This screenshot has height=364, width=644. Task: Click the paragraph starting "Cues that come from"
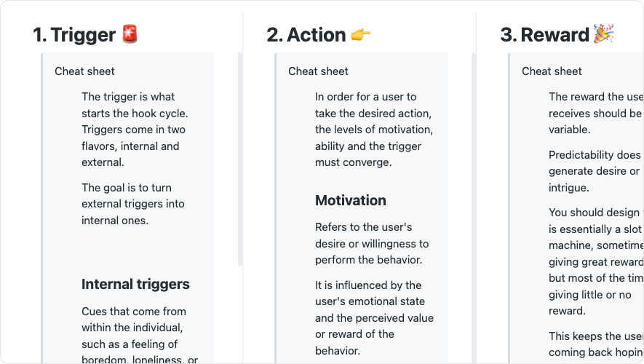coord(140,336)
